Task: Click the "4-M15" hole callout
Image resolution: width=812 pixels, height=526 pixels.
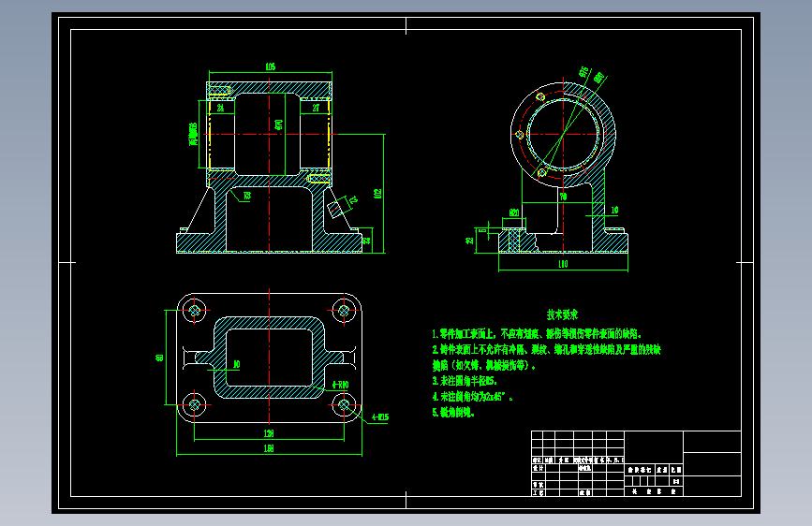Action: tap(380, 416)
